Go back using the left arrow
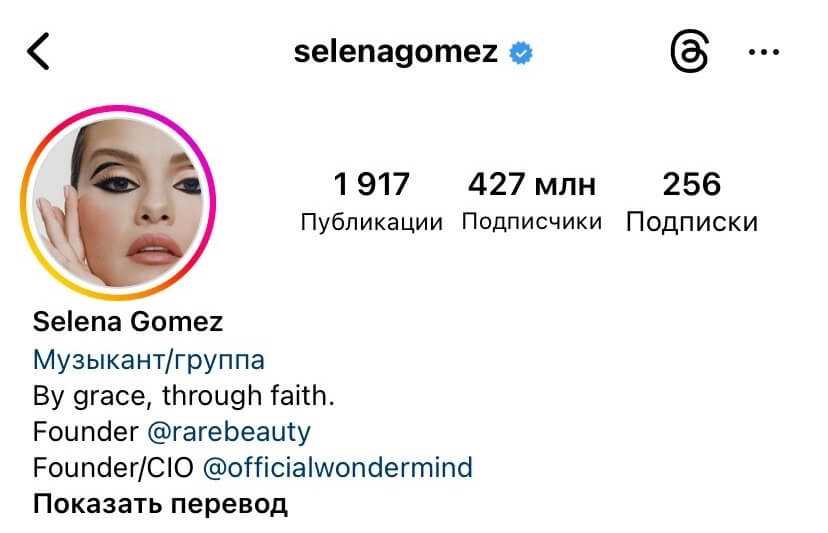 click(x=38, y=51)
